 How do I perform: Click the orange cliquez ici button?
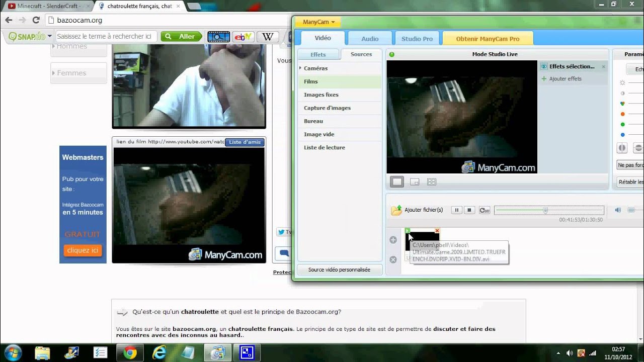83,250
